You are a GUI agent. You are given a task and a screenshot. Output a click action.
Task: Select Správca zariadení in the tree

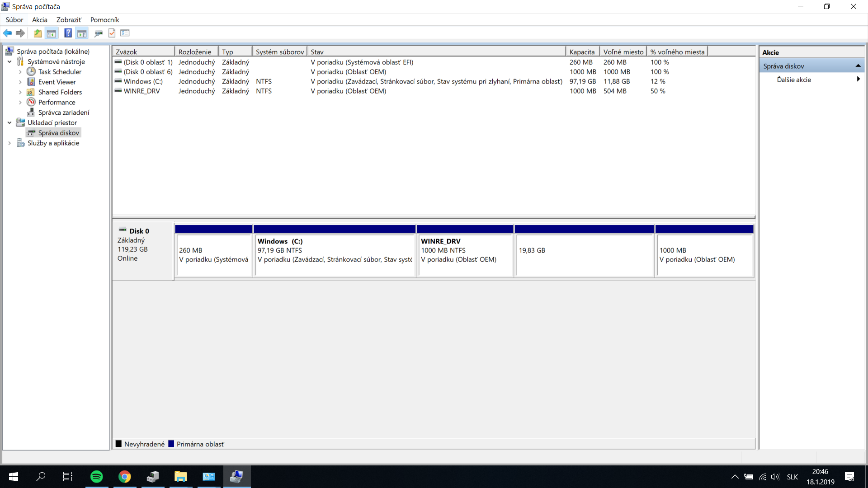click(64, 113)
